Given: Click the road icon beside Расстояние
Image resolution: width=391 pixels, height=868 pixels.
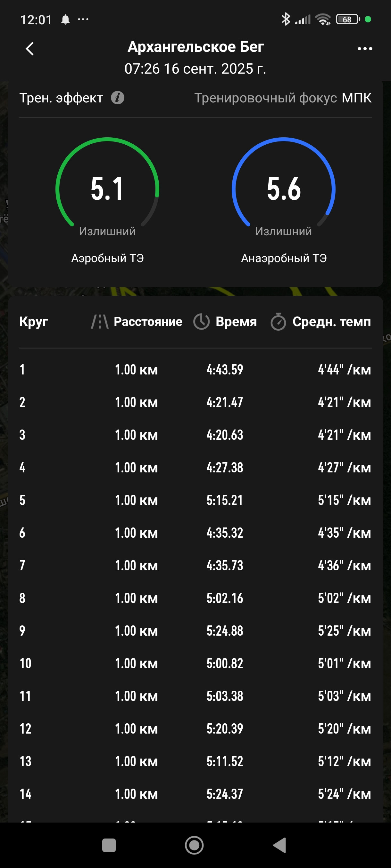Looking at the screenshot, I should [100, 321].
